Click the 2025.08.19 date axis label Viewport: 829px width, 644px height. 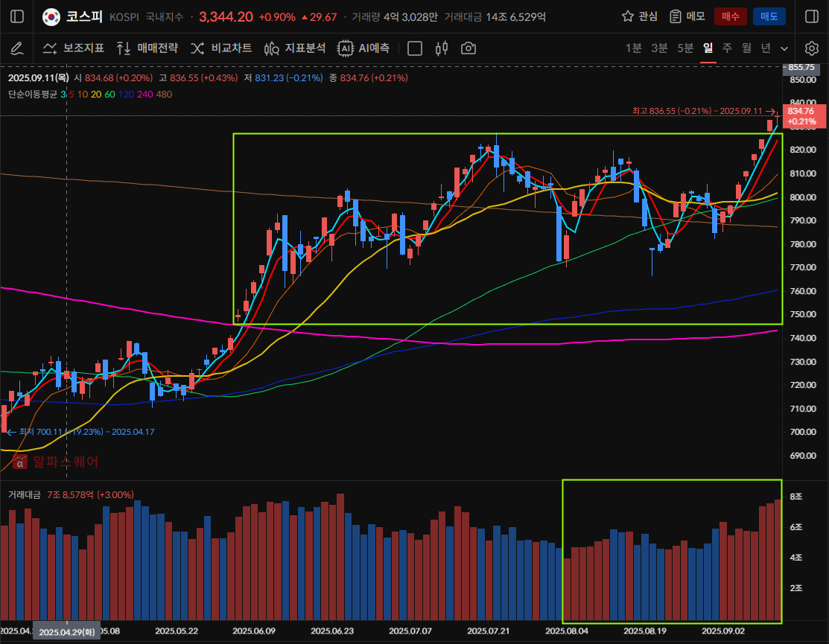(645, 631)
